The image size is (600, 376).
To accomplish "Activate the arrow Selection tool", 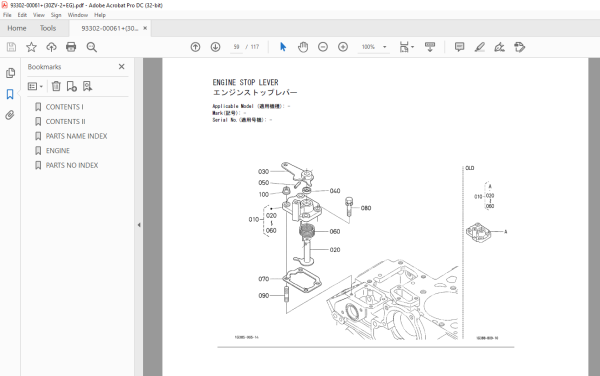I will coord(283,47).
